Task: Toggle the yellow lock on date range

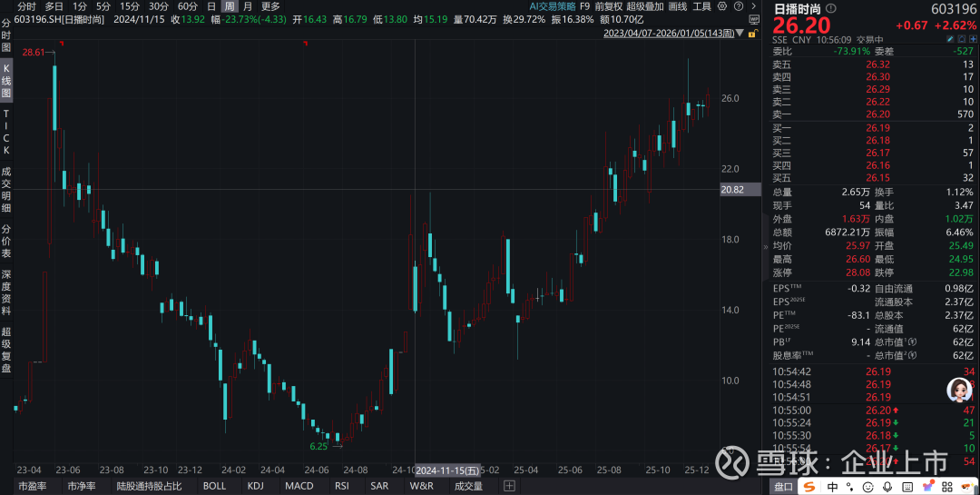Action: point(752,34)
